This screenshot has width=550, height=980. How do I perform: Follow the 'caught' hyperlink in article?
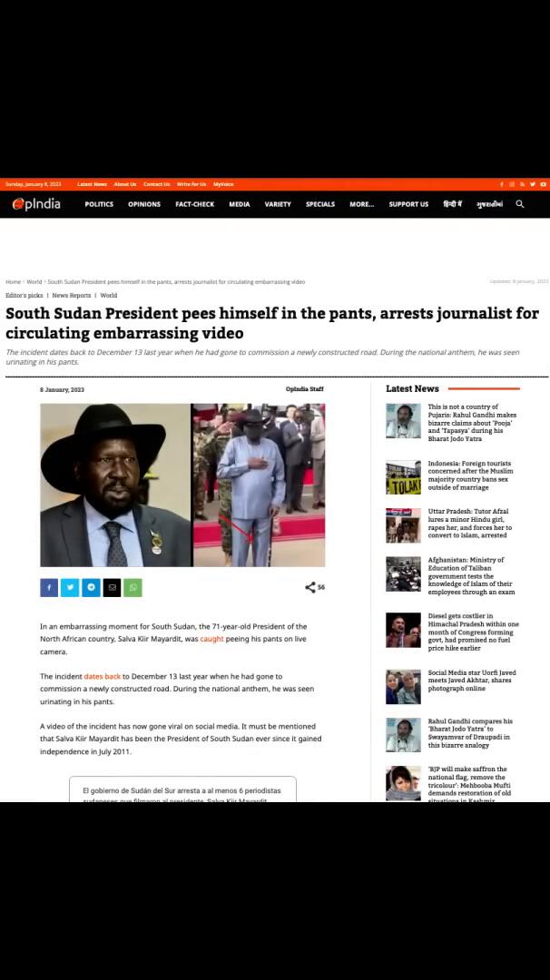tap(211, 639)
